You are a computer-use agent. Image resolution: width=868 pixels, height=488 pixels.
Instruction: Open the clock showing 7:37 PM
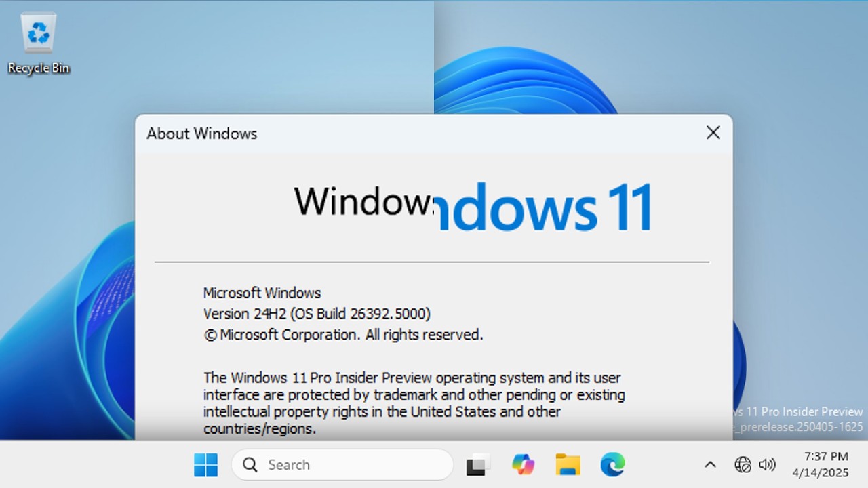[826, 457]
